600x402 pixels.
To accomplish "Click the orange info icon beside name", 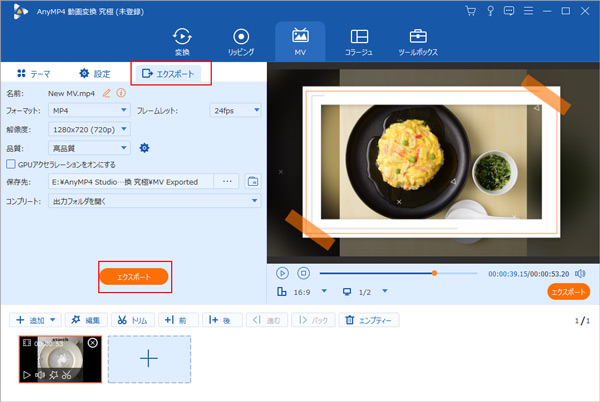I will point(121,93).
